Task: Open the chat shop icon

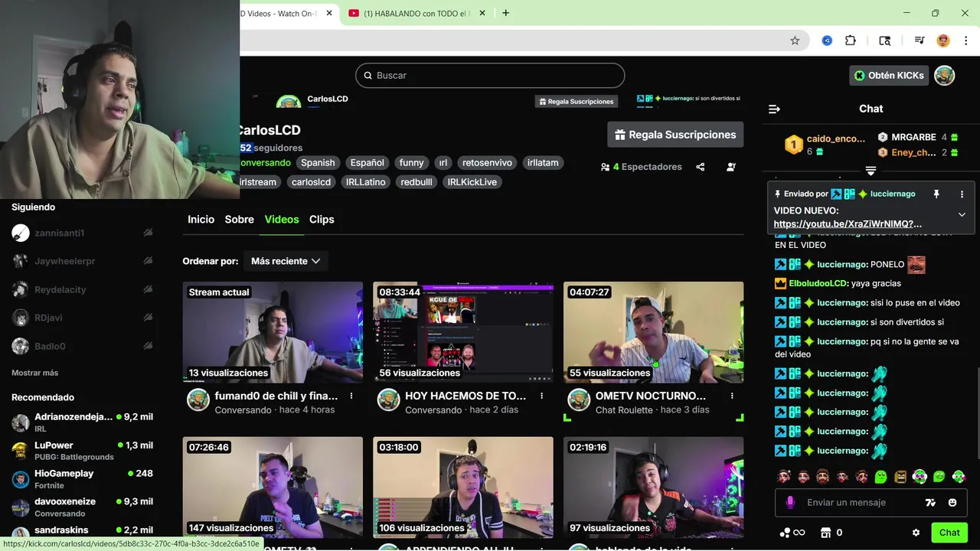Action: (825, 533)
